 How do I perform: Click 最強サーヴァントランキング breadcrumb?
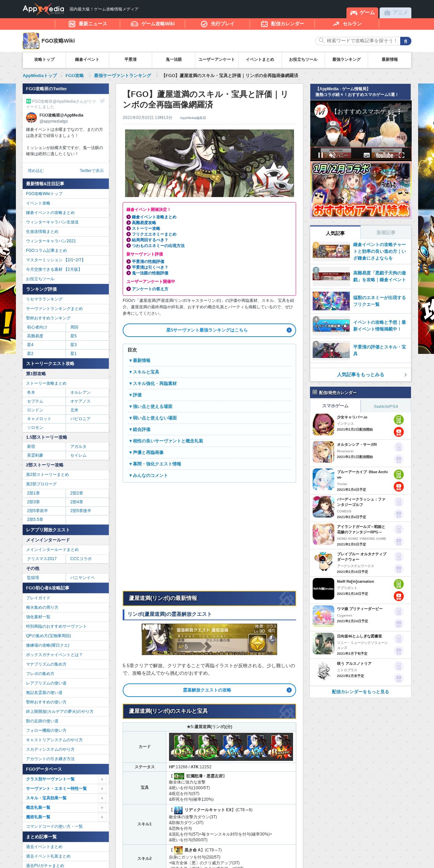click(x=122, y=76)
